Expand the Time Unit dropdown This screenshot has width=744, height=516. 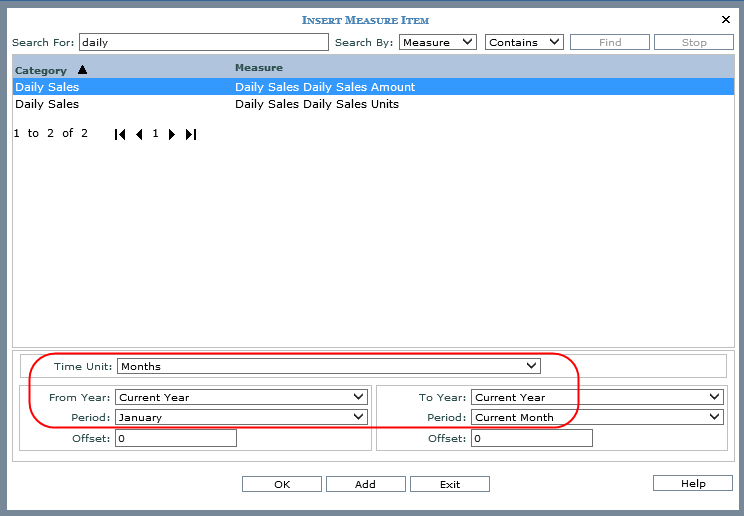(x=328, y=366)
